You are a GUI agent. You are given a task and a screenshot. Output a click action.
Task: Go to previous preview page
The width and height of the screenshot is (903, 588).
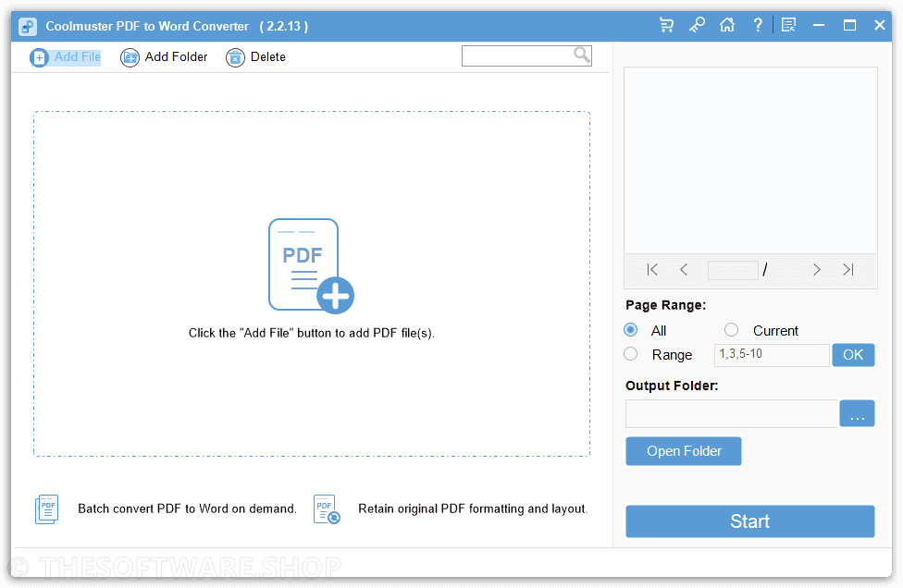click(x=684, y=269)
